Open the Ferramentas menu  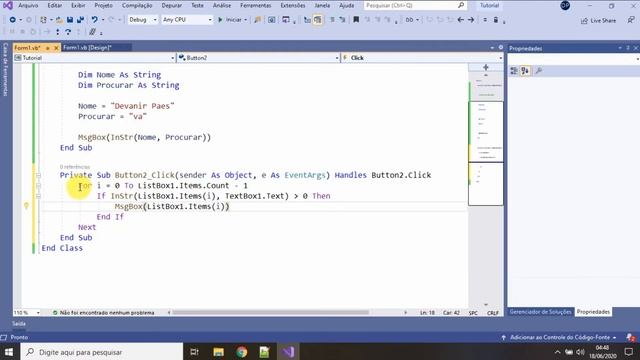(256, 5)
